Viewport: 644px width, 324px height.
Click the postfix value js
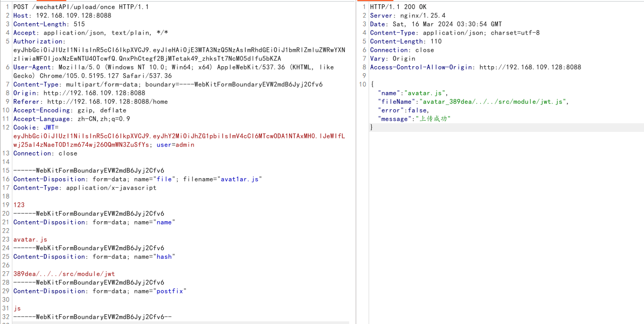coord(17,308)
